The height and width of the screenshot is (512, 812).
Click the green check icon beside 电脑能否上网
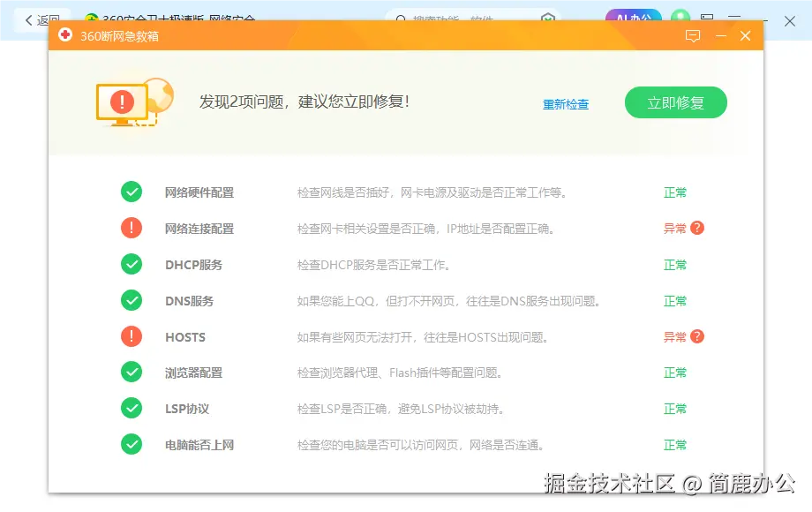point(131,444)
